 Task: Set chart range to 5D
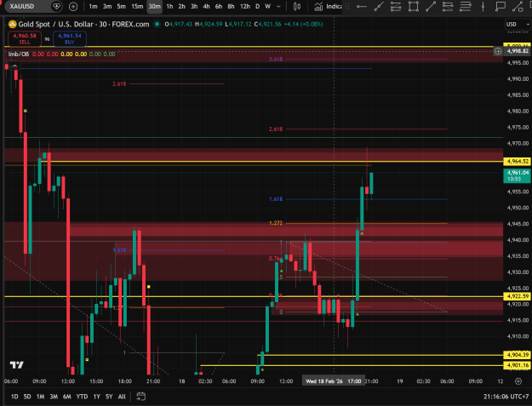pos(27,396)
